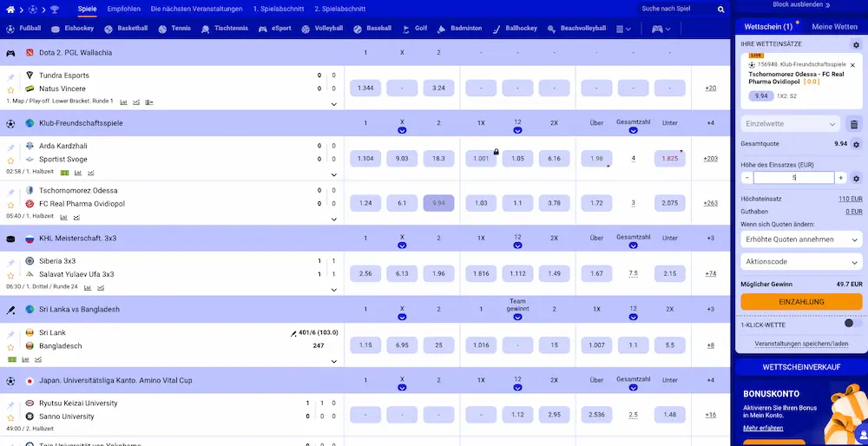The width and height of the screenshot is (868, 446).
Task: Click the search magnifier icon
Action: tap(720, 10)
